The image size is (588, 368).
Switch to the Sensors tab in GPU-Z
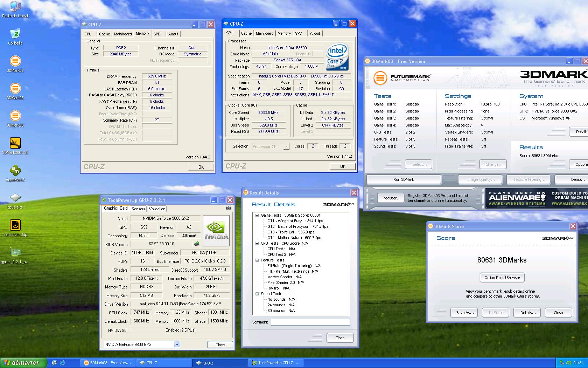[138, 209]
